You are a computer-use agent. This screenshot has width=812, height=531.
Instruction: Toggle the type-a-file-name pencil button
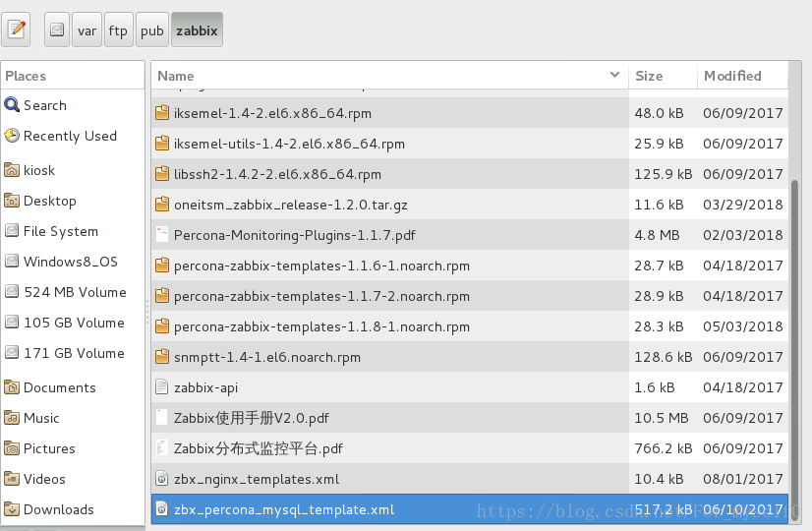[x=16, y=30]
